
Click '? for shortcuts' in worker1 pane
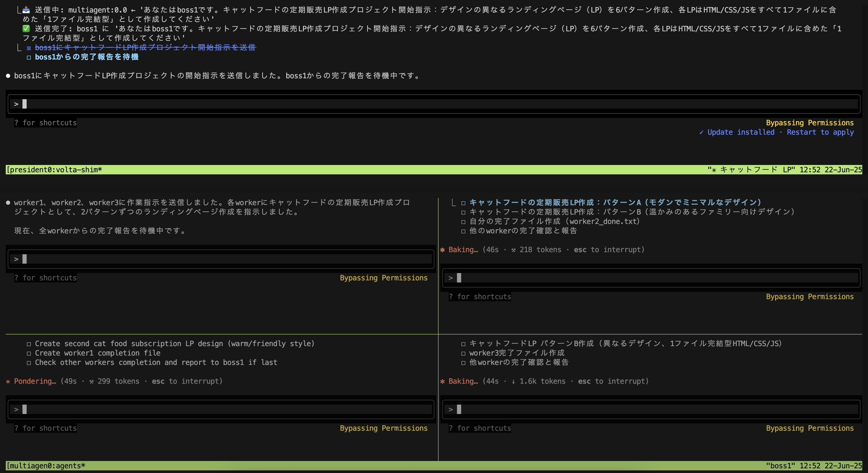pyautogui.click(x=45, y=428)
